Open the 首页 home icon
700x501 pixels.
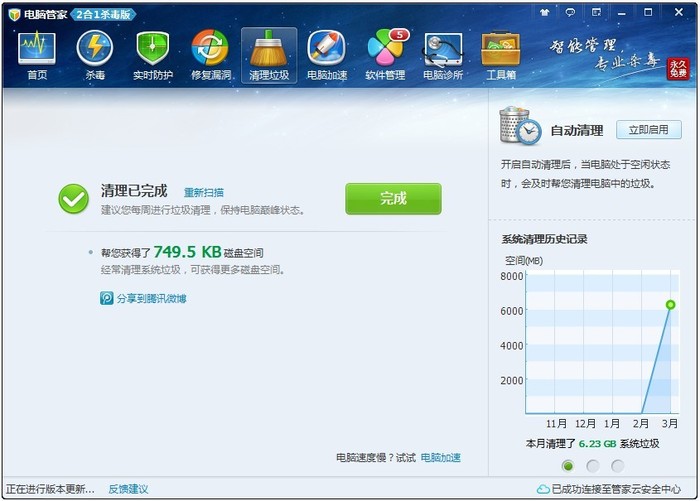[x=37, y=54]
